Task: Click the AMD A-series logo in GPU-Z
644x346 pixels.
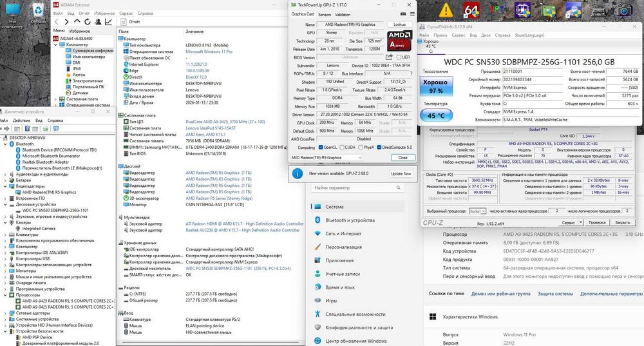Action: [400, 41]
